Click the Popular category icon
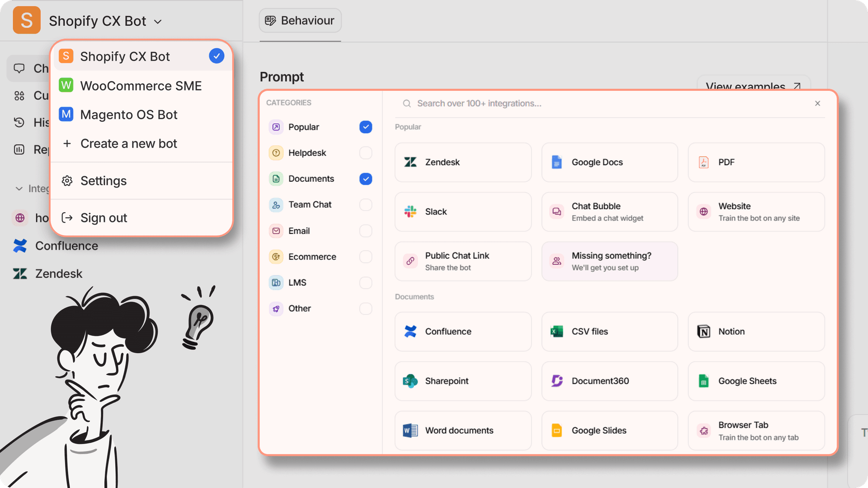This screenshot has width=868, height=488. pyautogui.click(x=276, y=127)
